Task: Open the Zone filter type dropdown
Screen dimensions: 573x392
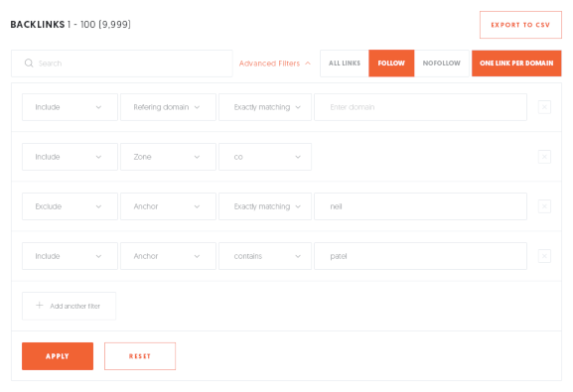Action: pos(168,157)
